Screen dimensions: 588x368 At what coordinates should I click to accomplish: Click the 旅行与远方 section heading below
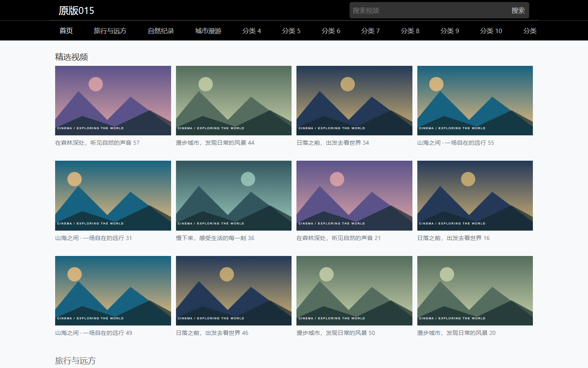click(x=76, y=361)
